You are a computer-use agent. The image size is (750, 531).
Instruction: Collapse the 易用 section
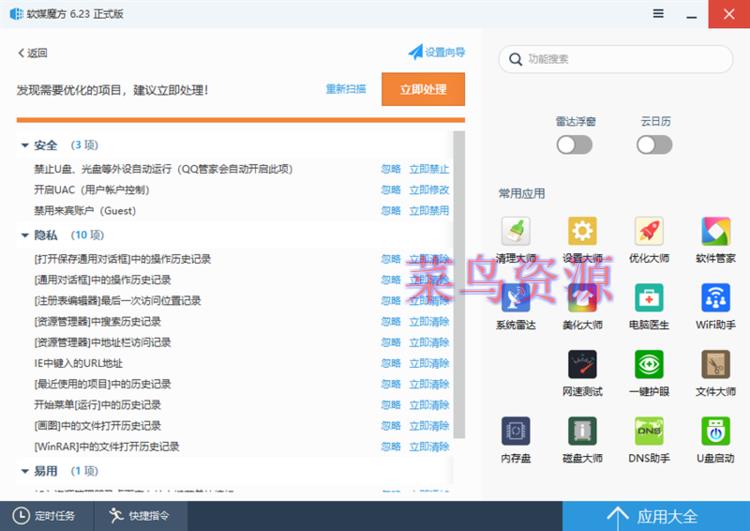[25, 471]
